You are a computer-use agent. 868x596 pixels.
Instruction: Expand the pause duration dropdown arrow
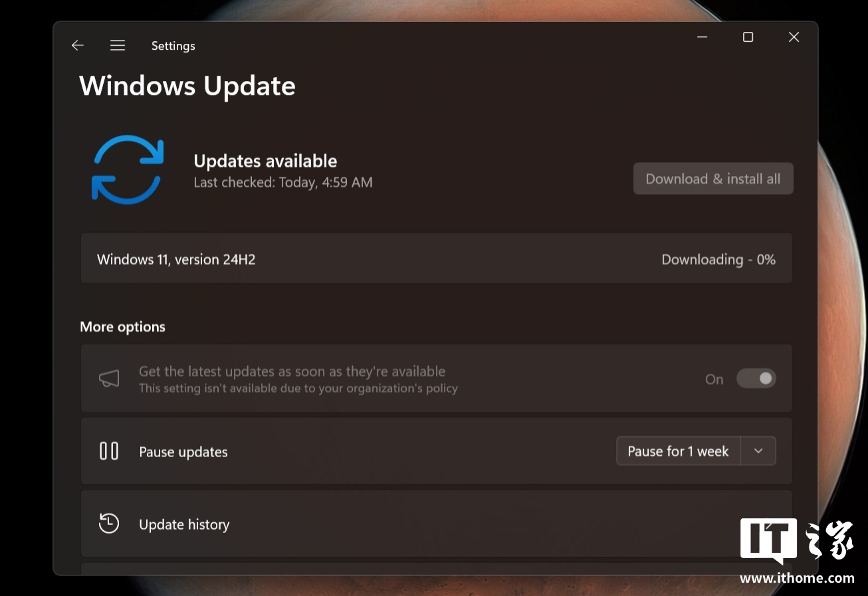click(758, 451)
